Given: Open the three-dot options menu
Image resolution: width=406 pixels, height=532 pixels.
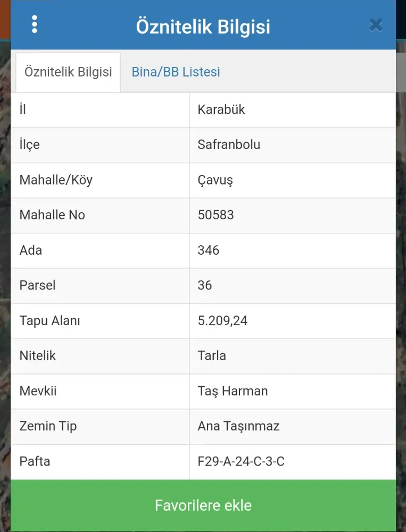Looking at the screenshot, I should [35, 24].
